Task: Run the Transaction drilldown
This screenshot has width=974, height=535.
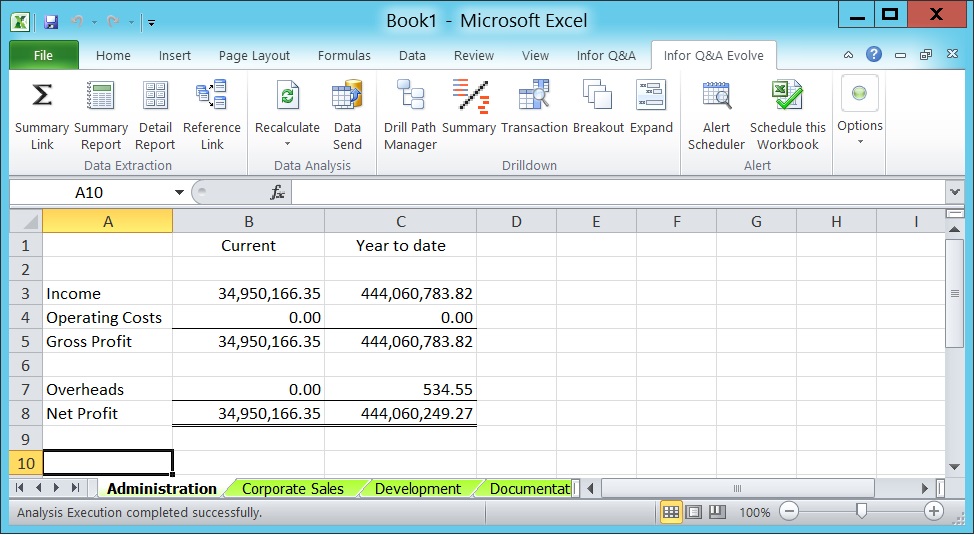Action: [534, 96]
